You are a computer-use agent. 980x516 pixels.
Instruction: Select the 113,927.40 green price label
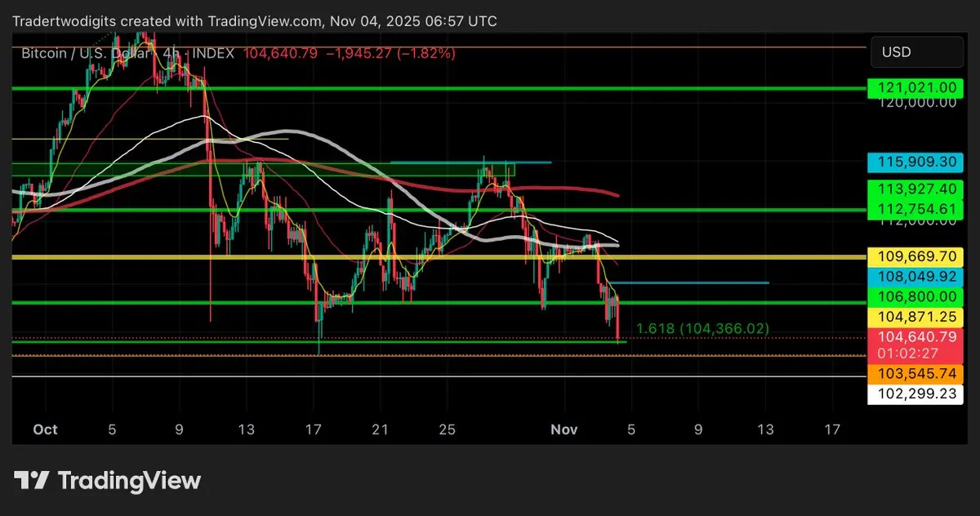tap(916, 189)
